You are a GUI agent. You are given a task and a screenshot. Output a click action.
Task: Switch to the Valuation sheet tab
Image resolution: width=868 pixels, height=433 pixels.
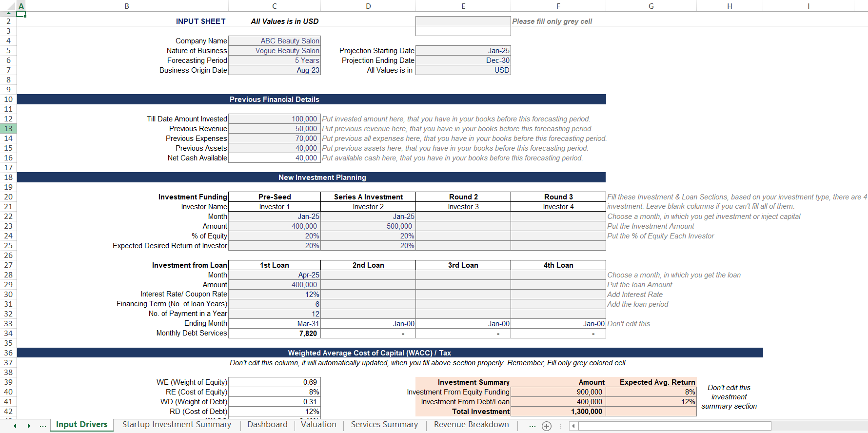318,425
